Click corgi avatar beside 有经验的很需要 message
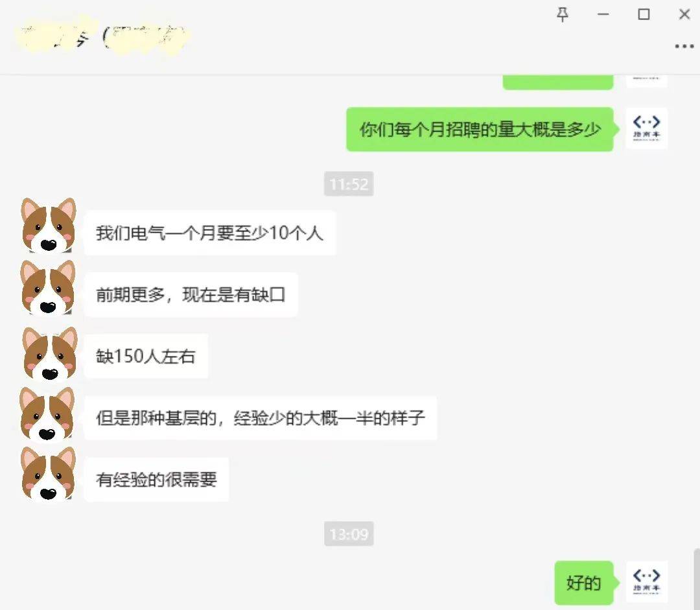 49,474
